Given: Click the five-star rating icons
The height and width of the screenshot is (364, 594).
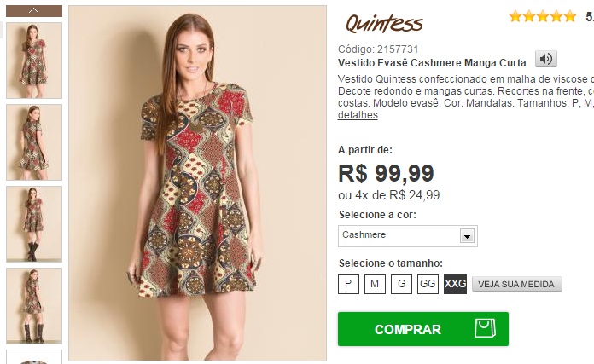Looking at the screenshot, I should [543, 16].
